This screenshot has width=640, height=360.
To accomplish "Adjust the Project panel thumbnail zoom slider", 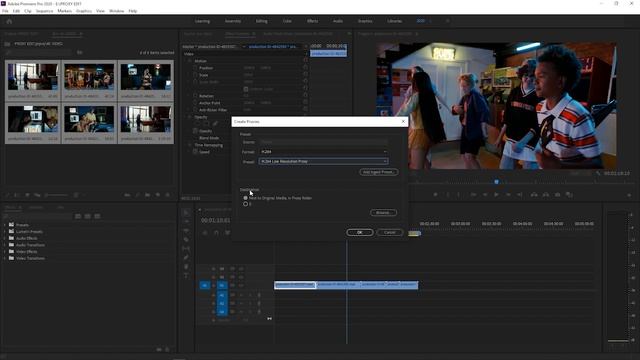I will tap(56, 195).
